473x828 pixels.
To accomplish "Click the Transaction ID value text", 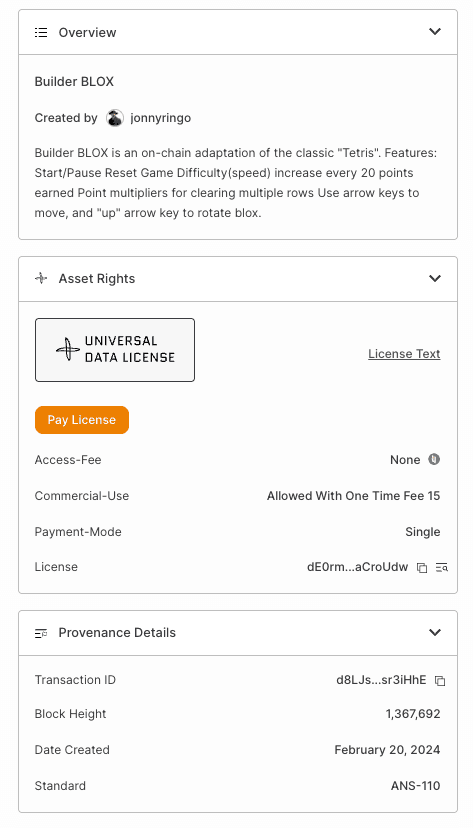I will [381, 680].
